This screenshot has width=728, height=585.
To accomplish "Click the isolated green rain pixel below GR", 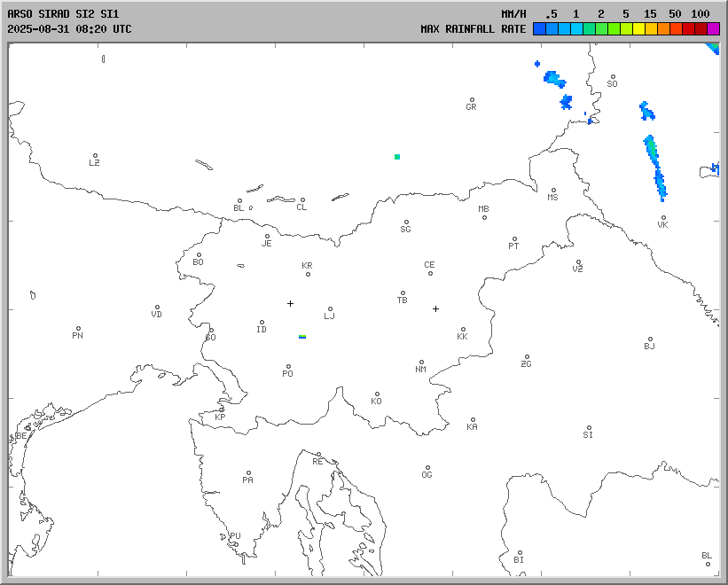I will (397, 157).
